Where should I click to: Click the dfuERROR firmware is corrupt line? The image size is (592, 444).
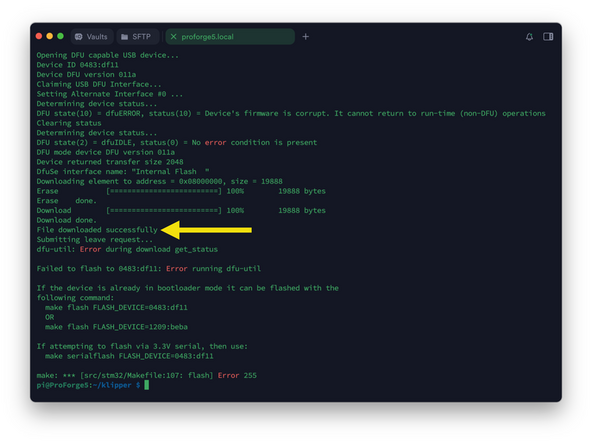[x=291, y=113]
